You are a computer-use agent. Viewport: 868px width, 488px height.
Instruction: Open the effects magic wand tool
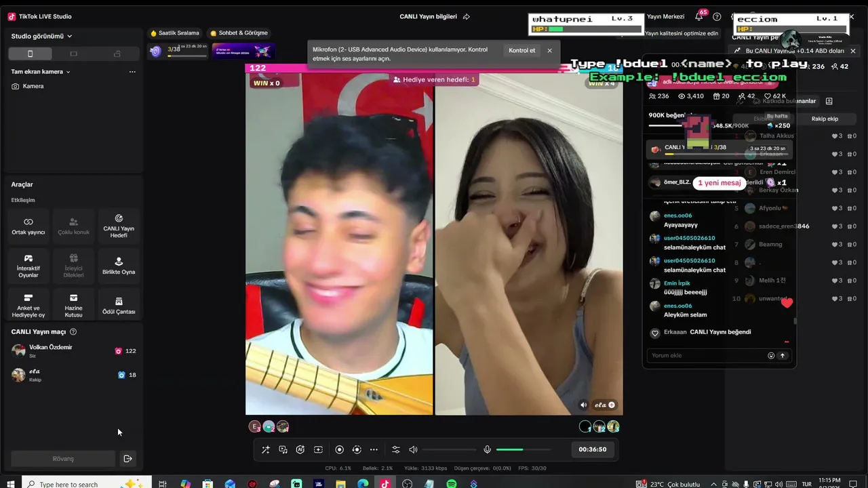(266, 449)
